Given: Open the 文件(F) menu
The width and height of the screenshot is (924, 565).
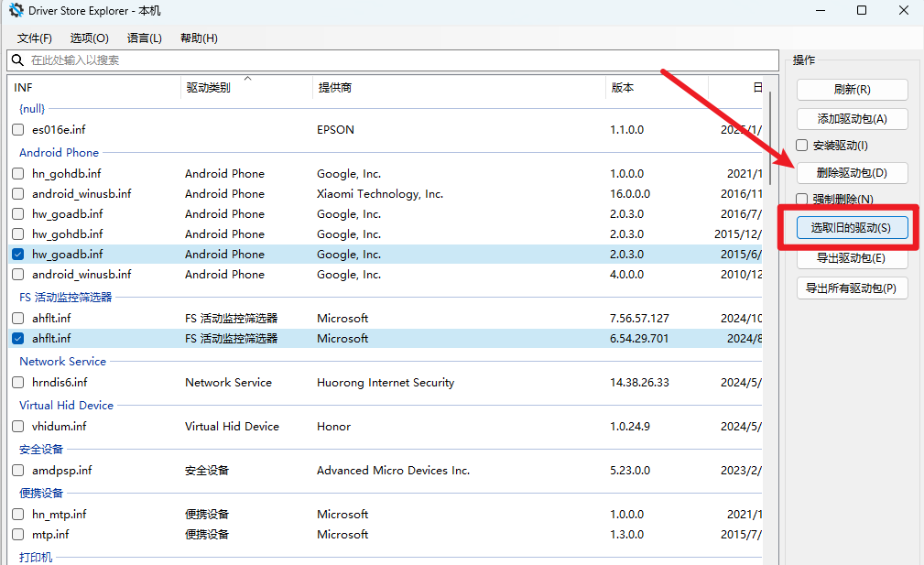Looking at the screenshot, I should tap(34, 38).
